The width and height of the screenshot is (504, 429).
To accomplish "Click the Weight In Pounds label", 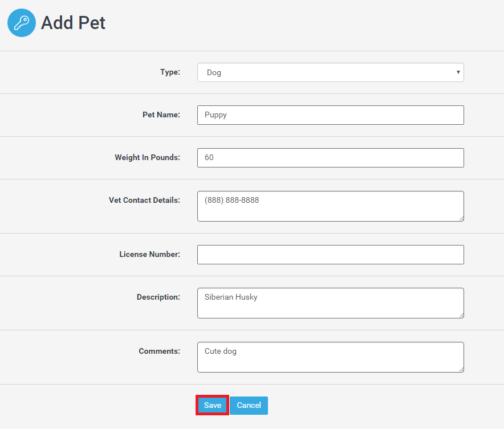I will coord(147,158).
